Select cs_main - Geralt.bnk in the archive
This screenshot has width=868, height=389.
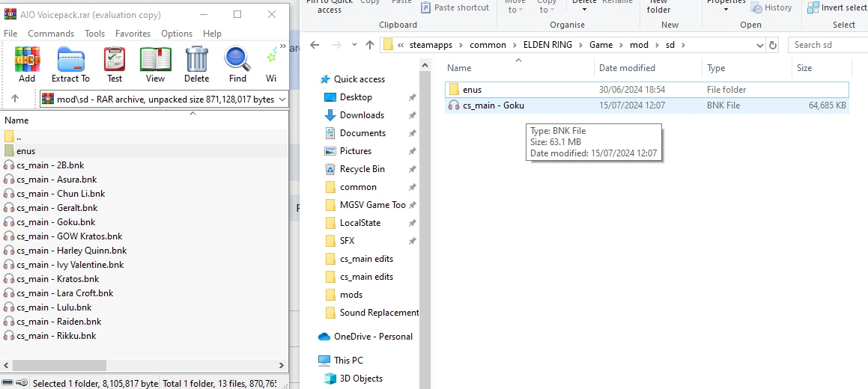point(50,208)
